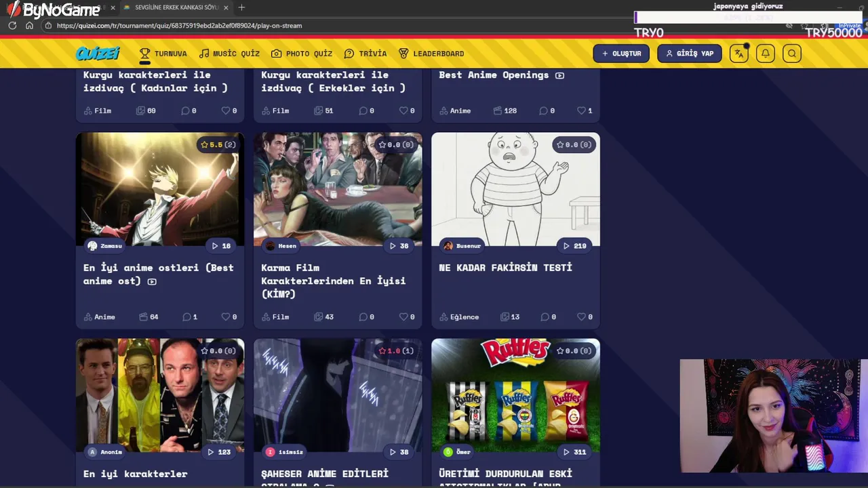
Task: Open ŞAHESER ANİME EDİTLERİ thumbnail
Action: (338, 395)
